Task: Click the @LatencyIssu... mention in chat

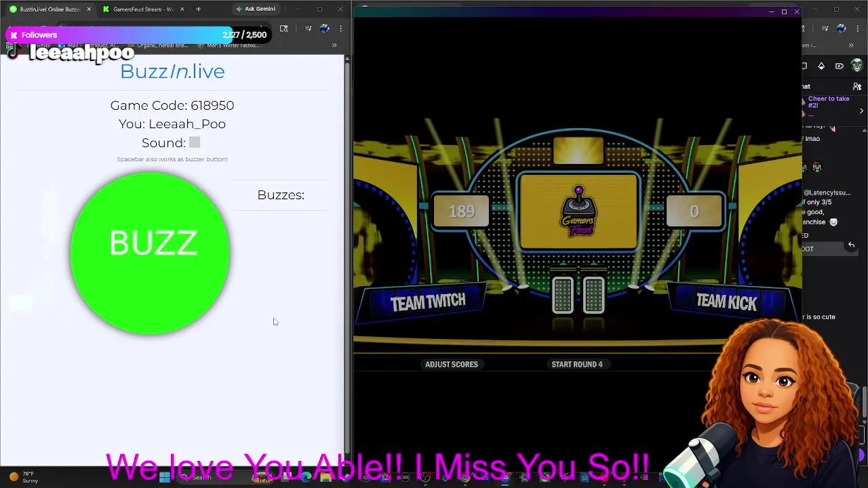Action: point(827,192)
